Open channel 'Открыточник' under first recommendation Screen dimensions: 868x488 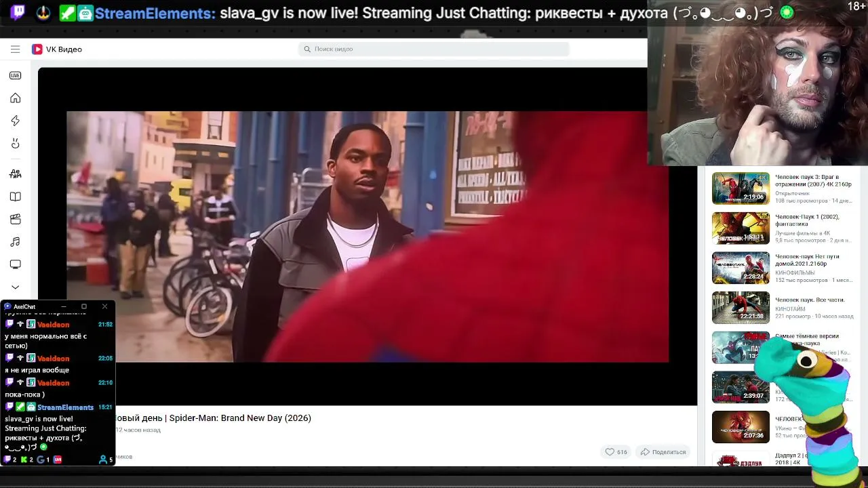(792, 193)
